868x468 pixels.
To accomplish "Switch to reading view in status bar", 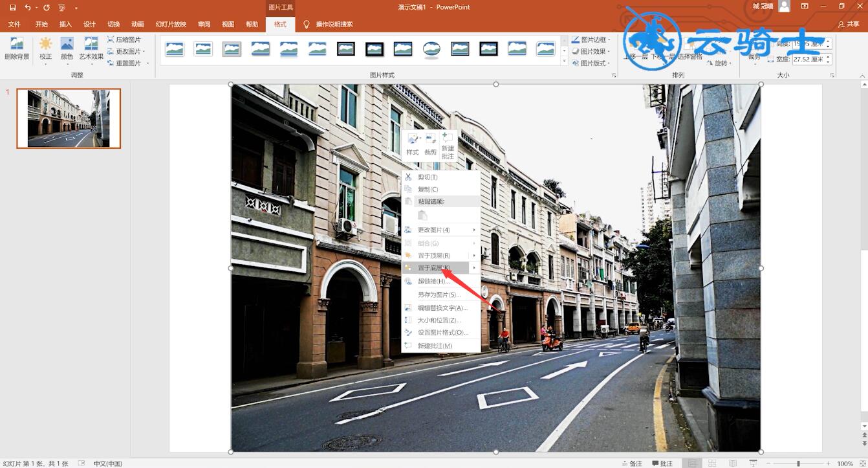I will coord(732,463).
